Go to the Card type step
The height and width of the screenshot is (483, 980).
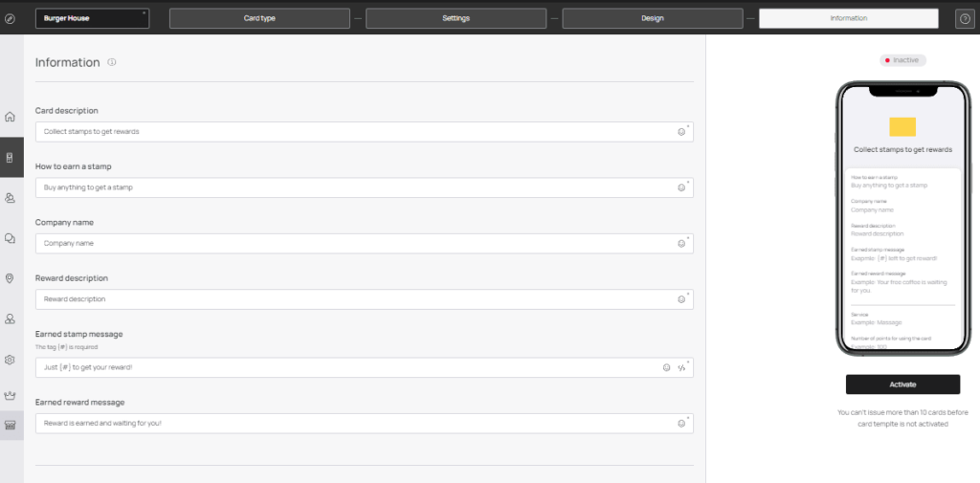click(x=259, y=19)
